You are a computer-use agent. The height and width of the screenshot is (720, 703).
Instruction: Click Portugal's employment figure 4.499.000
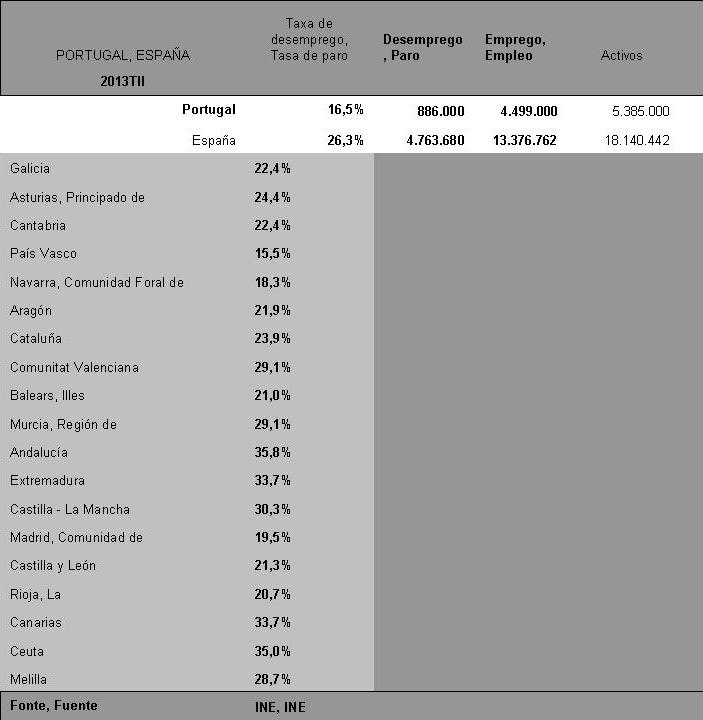click(529, 111)
